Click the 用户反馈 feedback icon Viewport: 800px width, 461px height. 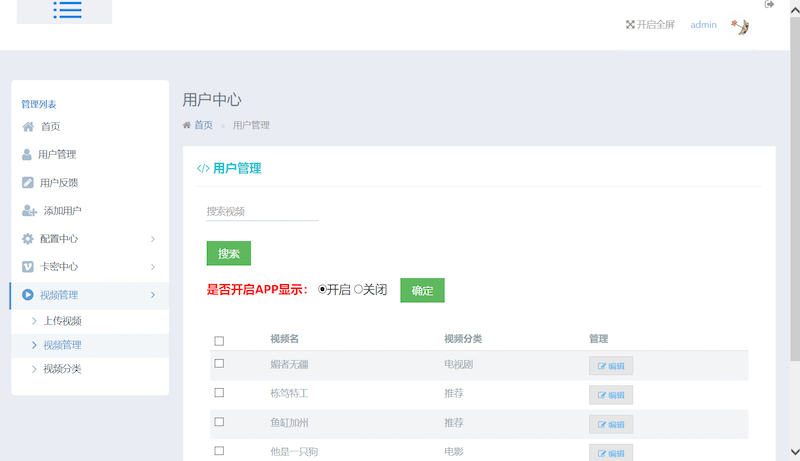tap(28, 183)
